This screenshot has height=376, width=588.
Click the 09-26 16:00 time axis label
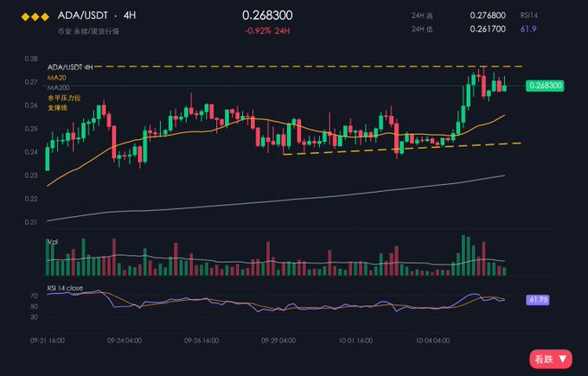click(201, 341)
